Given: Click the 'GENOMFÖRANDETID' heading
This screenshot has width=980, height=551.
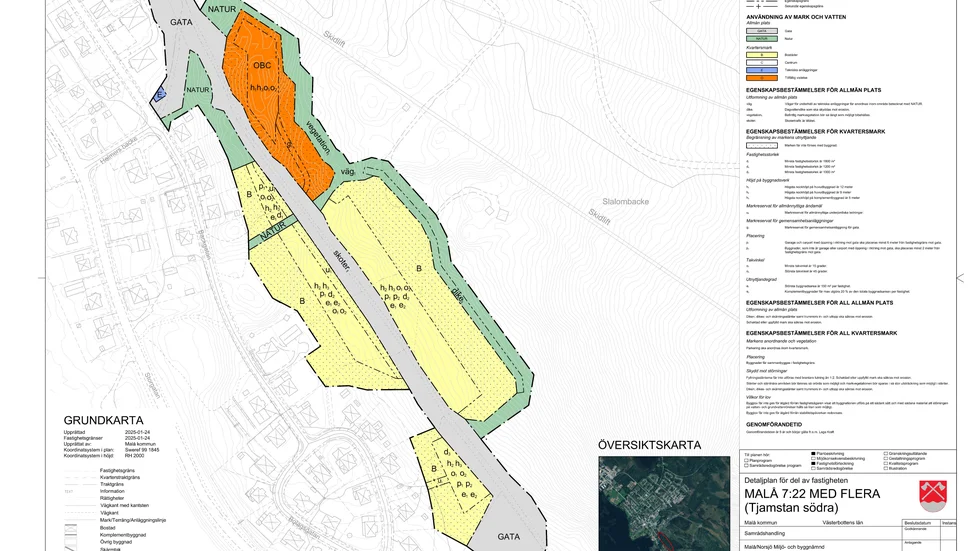Looking at the screenshot, I should coord(773,425).
